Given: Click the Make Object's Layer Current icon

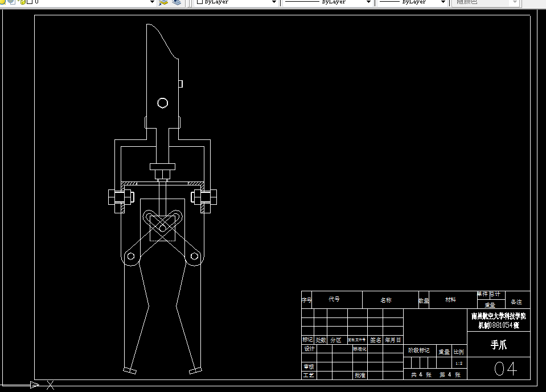Looking at the screenshot, I should (163, 2).
